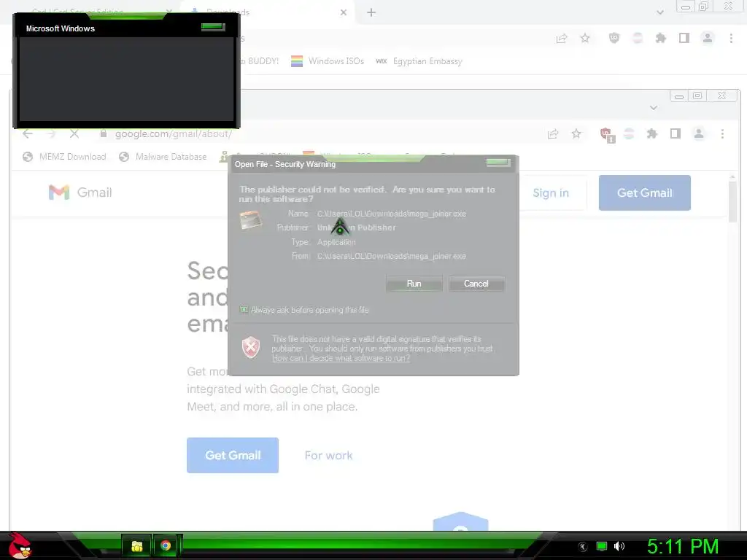The height and width of the screenshot is (560, 747).
Task: Uncheck Always ask before opening this file
Action: pos(244,310)
